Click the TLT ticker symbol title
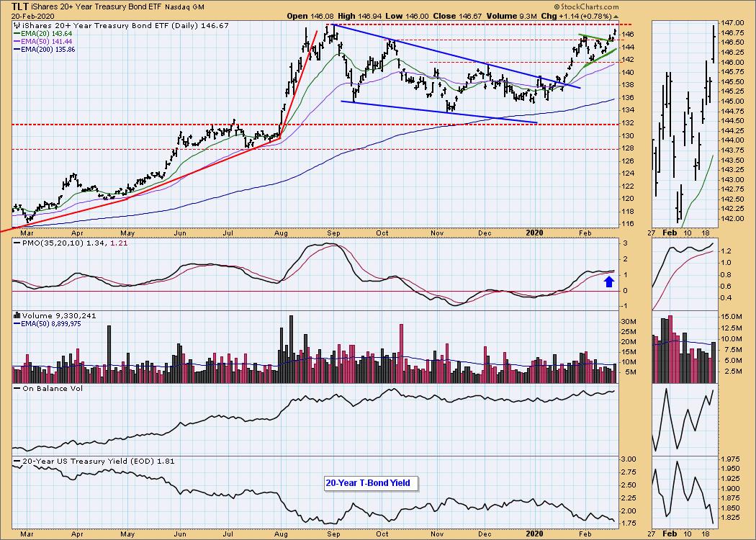The height and width of the screenshot is (540, 756). click(19, 6)
